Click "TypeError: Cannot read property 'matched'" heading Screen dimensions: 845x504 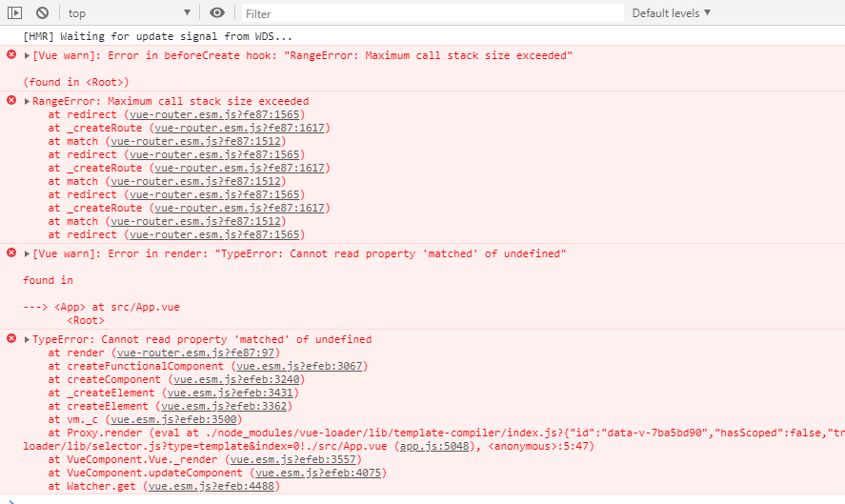202,339
